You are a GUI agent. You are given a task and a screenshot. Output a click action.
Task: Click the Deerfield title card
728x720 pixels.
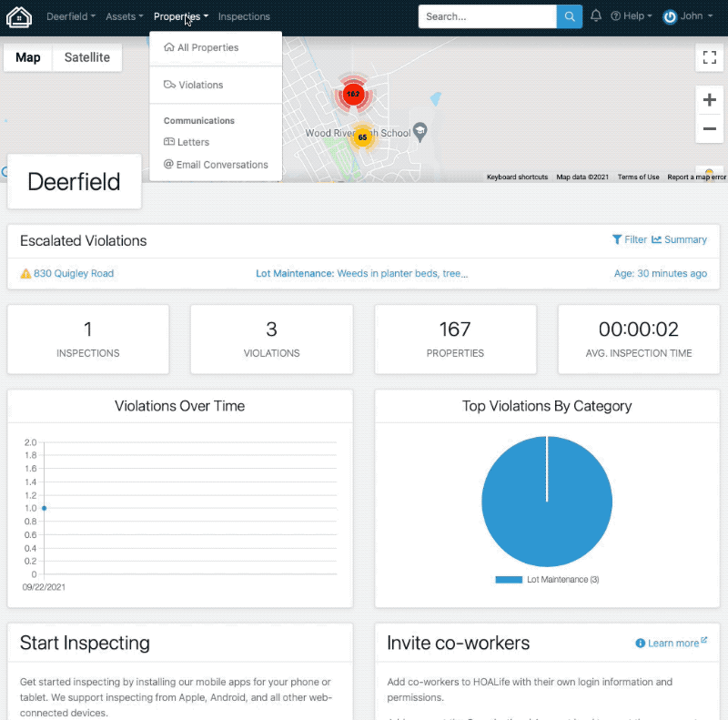75,182
